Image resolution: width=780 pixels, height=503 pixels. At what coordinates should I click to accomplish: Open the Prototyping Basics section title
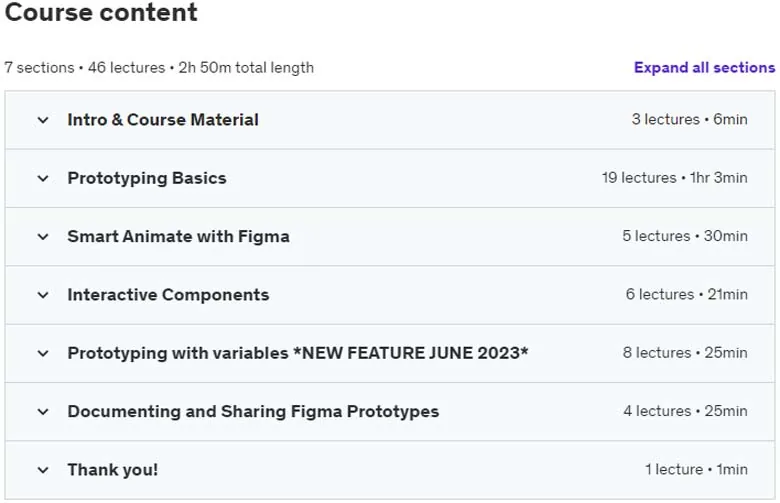pos(147,178)
